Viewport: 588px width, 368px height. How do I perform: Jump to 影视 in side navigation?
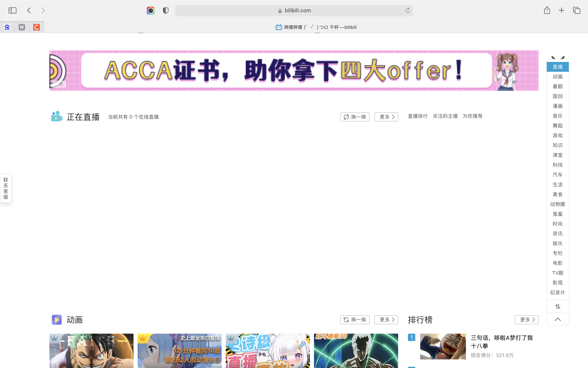[558, 283]
